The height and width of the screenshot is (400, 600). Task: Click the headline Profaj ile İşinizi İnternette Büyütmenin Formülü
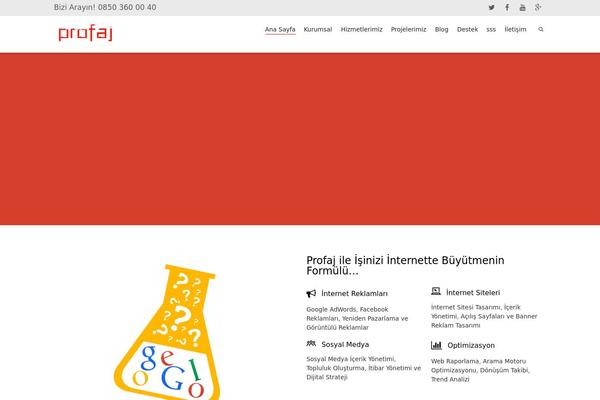[x=405, y=266]
